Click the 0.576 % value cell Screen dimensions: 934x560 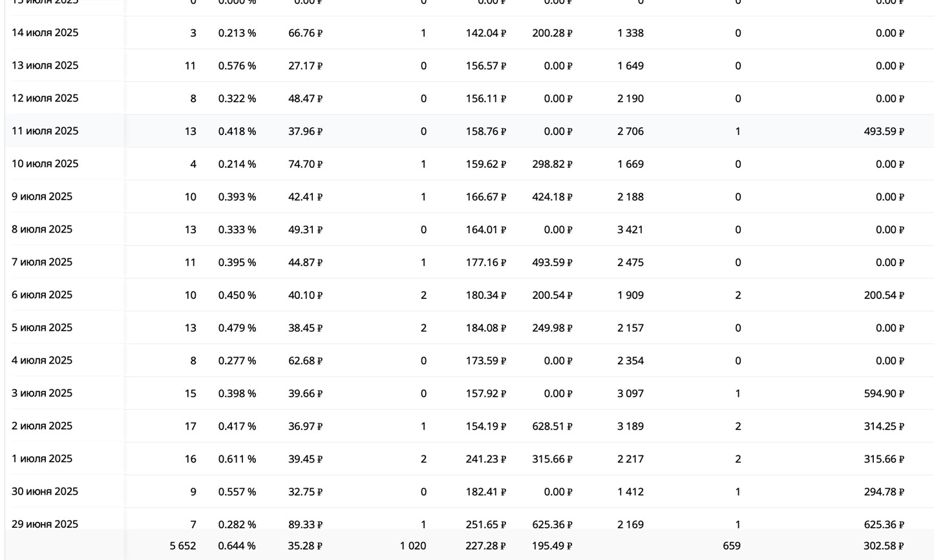tap(237, 66)
